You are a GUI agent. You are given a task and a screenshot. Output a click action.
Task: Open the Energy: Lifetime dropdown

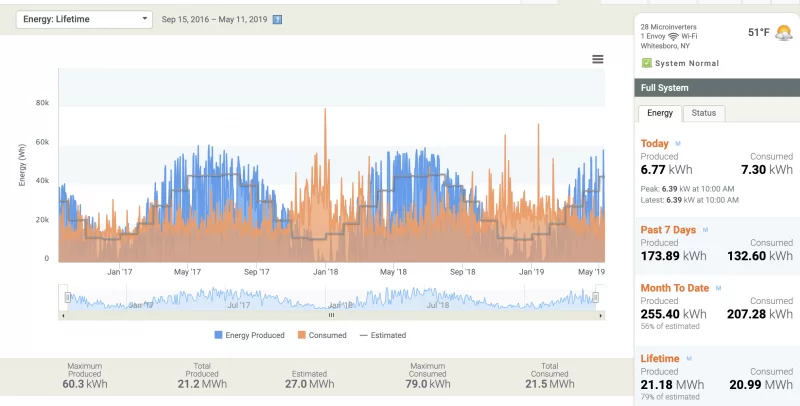tap(84, 19)
